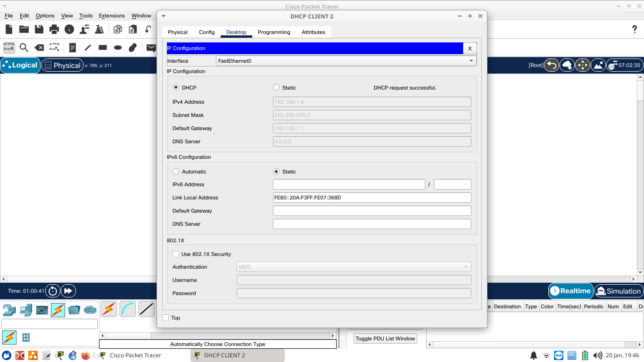
Task: Click the New file icon
Action: [9, 29]
